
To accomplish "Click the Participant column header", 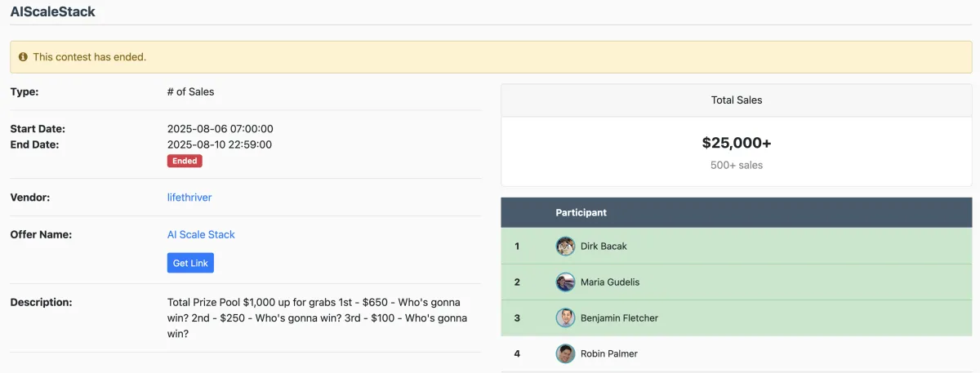I will [581, 212].
